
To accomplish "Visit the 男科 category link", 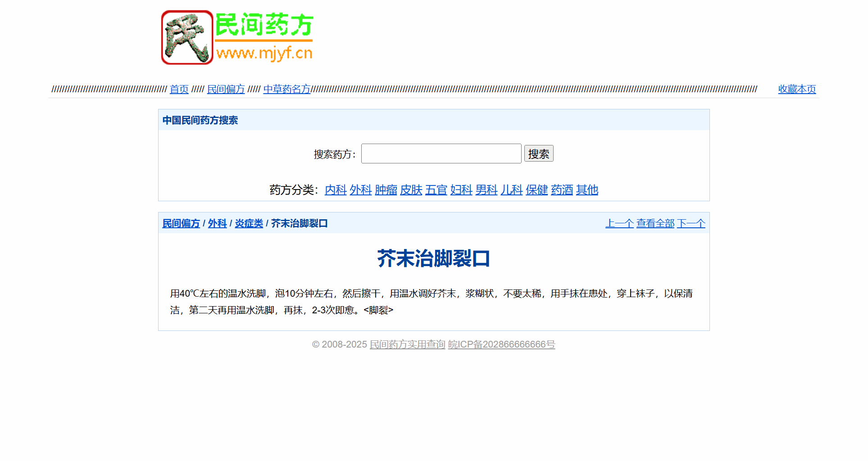I will pos(486,190).
